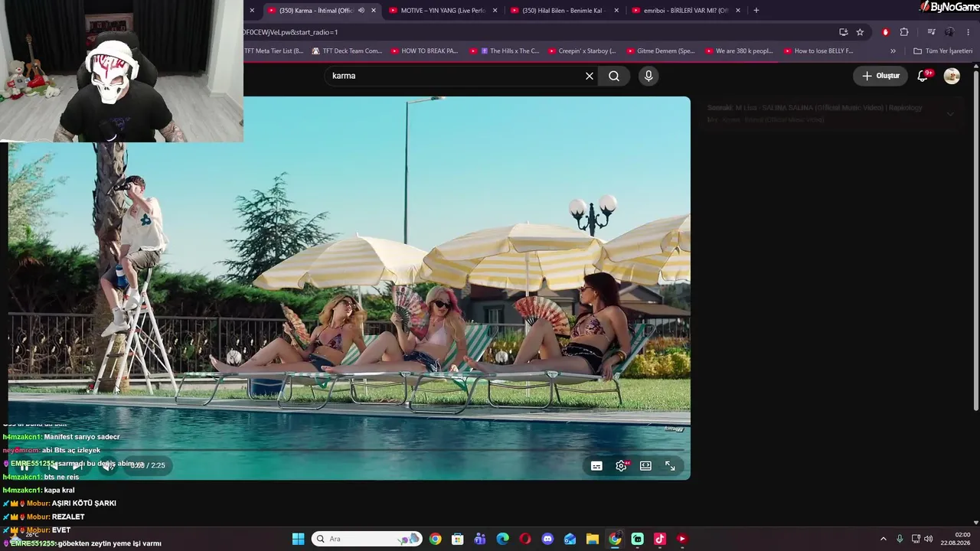Open the Windows Start menu
This screenshot has height=551, width=980.
coord(298,539)
